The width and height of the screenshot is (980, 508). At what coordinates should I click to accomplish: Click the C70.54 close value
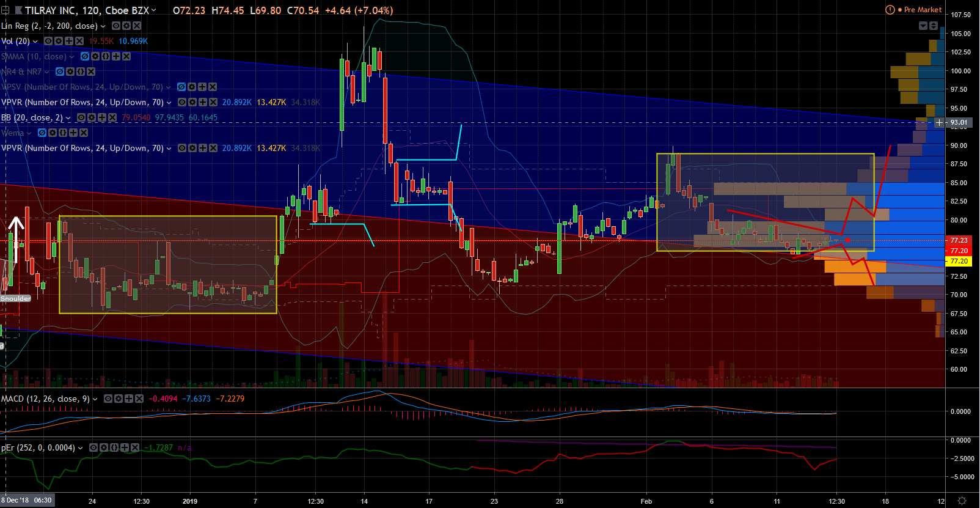click(303, 10)
